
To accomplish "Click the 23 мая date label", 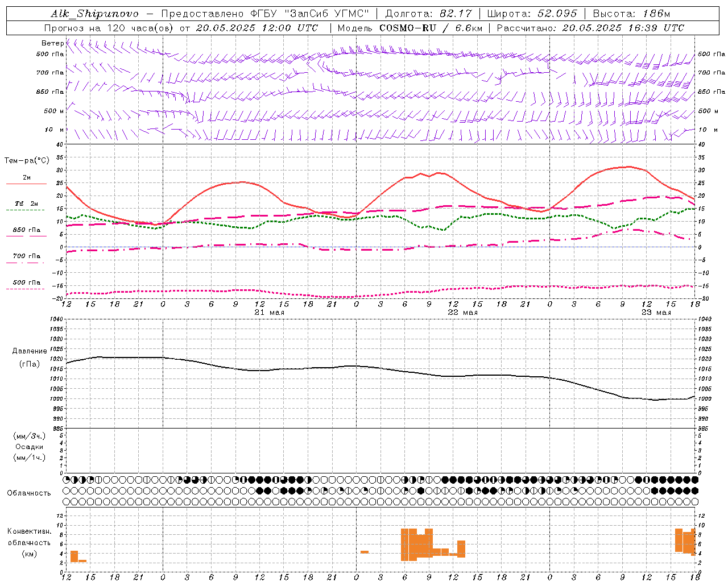I will (x=656, y=313).
